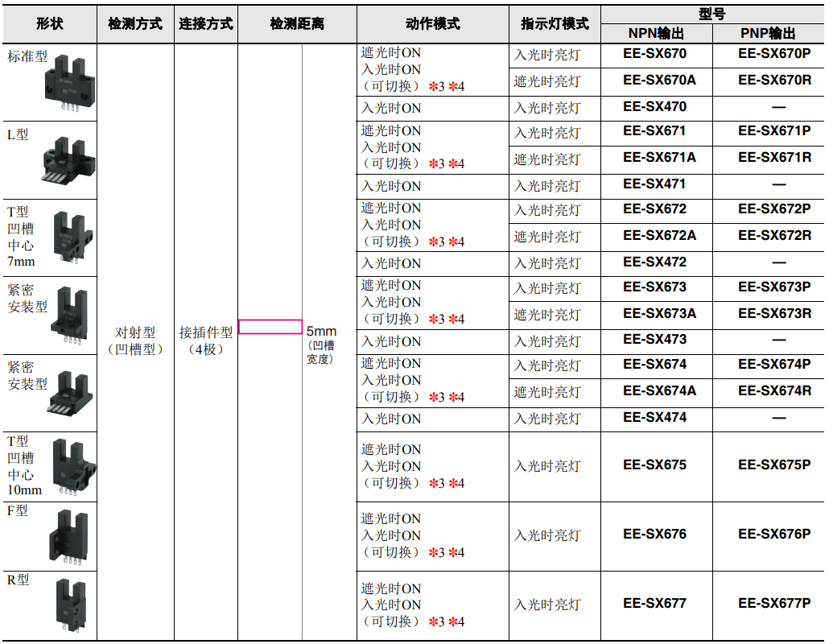The image size is (833, 644).
Task: Click the F型 shape label
Action: click(17, 510)
